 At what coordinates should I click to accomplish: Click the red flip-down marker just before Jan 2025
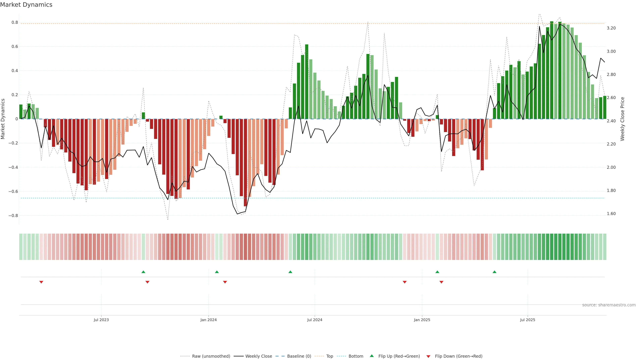click(405, 282)
